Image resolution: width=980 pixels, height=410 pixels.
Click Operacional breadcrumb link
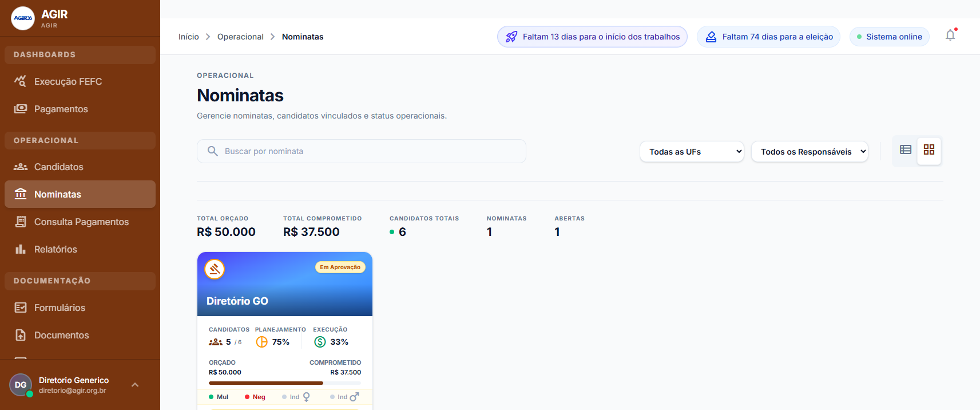click(x=240, y=37)
